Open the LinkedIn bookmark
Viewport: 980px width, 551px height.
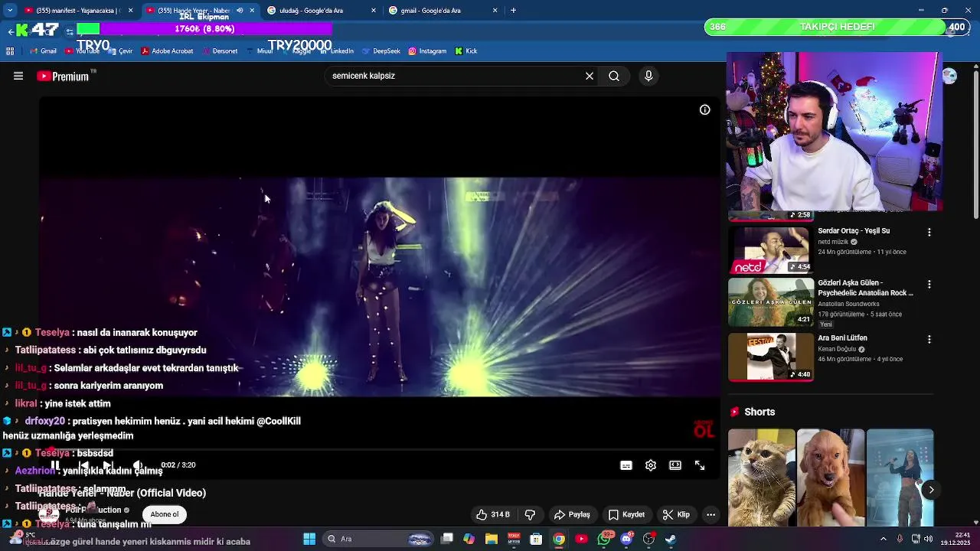click(x=336, y=51)
